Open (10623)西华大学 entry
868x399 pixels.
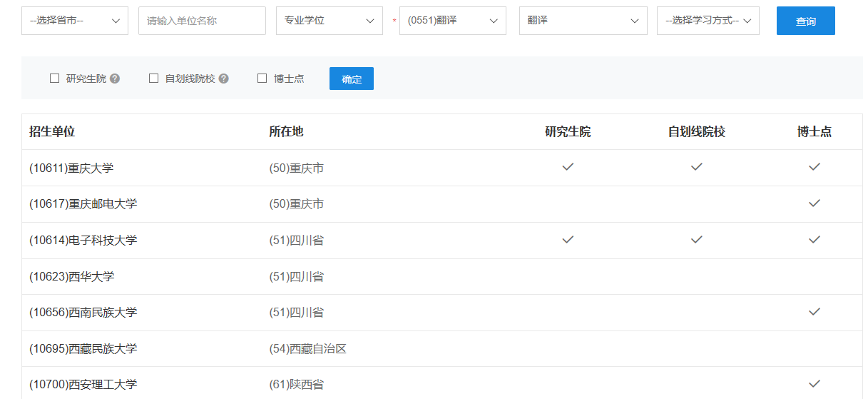71,276
